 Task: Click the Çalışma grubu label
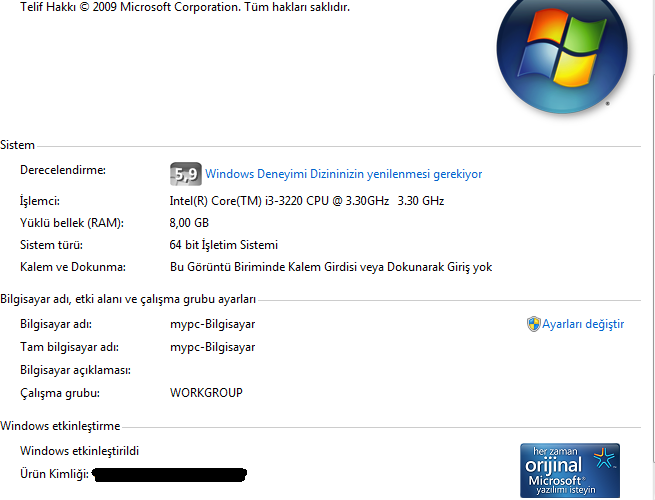60,393
